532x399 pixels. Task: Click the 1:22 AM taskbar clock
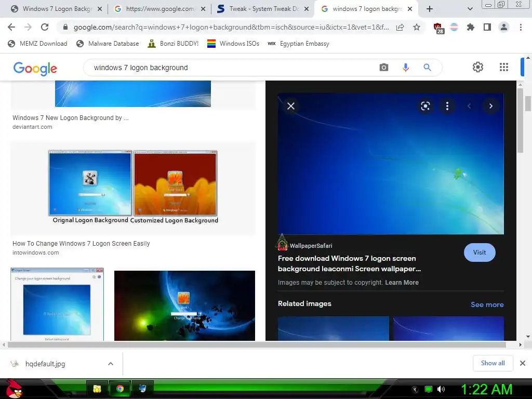coord(486,390)
